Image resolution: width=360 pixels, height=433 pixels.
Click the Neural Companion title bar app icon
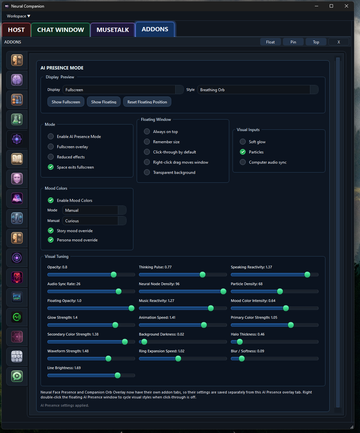coord(7,6)
